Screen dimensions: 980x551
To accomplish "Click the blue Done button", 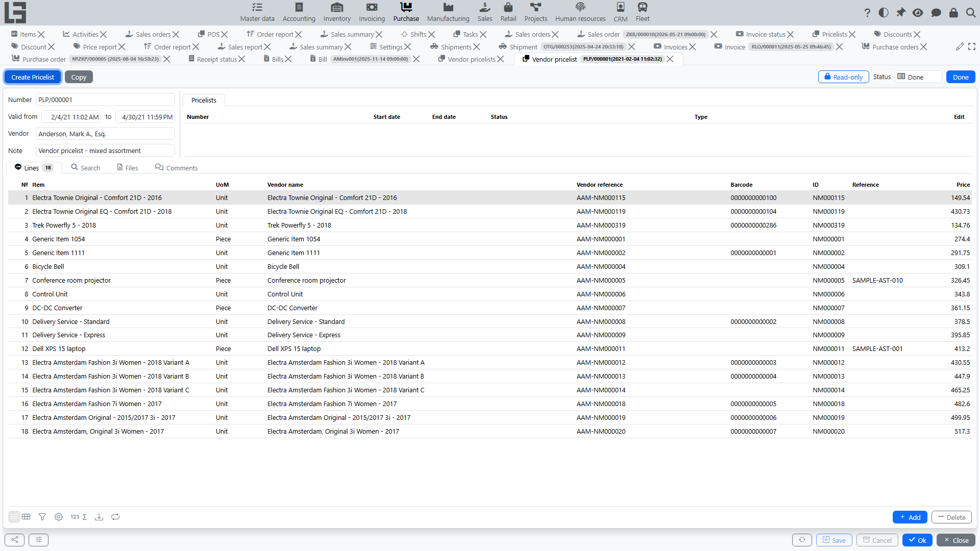I will tap(961, 77).
